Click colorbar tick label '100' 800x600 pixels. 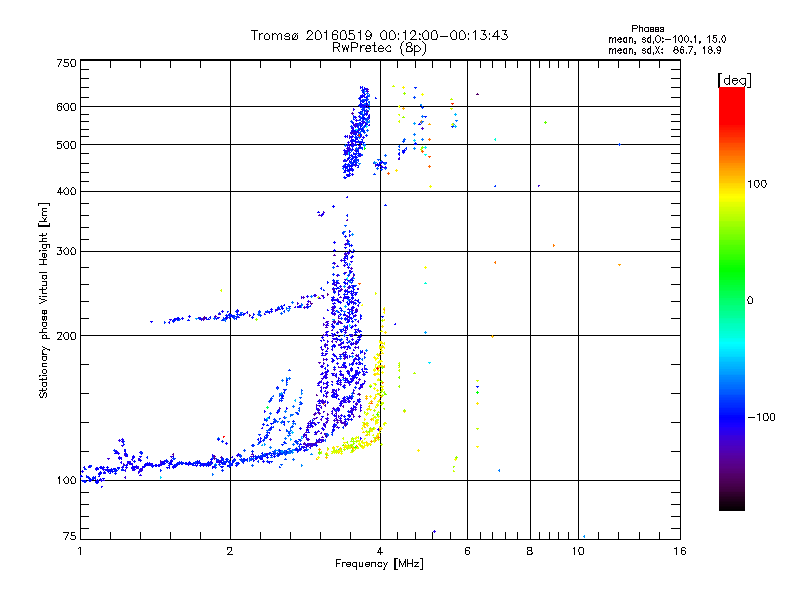(757, 184)
